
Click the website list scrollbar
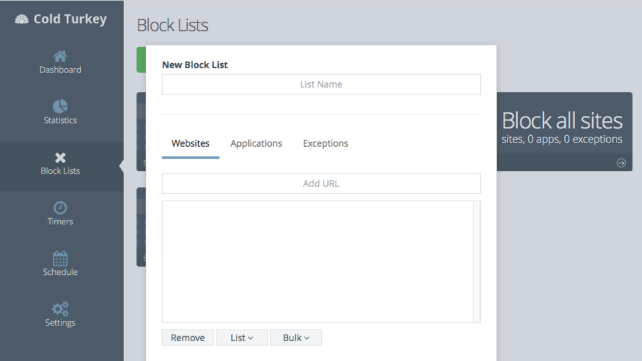477,262
